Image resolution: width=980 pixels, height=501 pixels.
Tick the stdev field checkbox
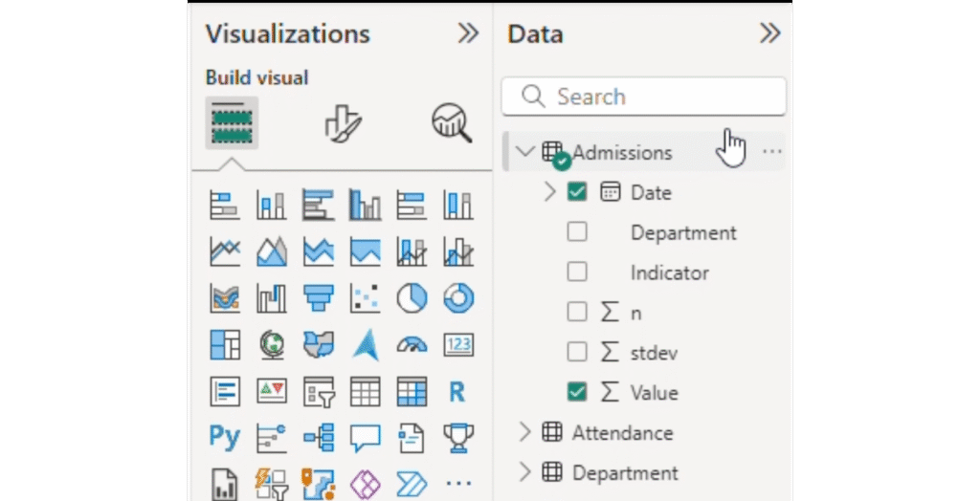[x=577, y=353]
